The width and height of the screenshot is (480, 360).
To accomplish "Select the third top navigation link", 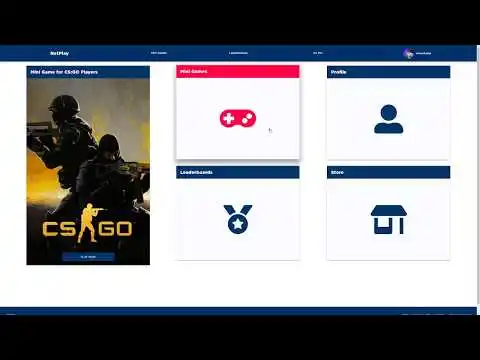I will click(318, 53).
